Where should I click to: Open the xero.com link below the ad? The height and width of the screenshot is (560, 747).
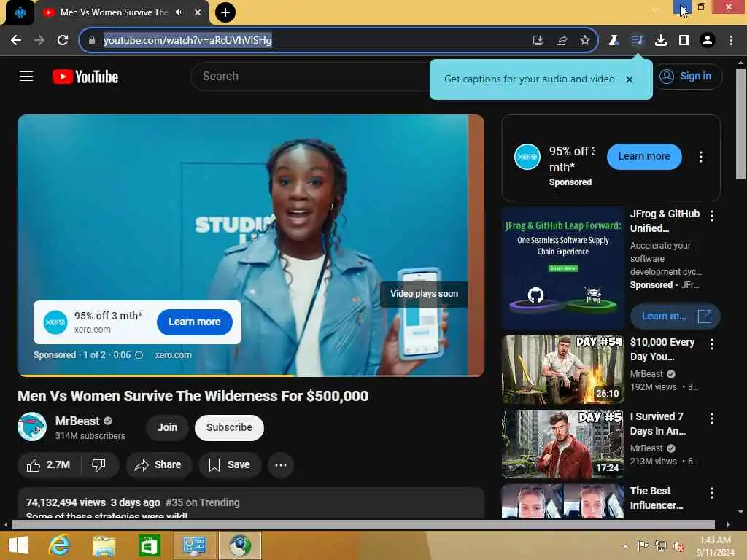click(173, 355)
